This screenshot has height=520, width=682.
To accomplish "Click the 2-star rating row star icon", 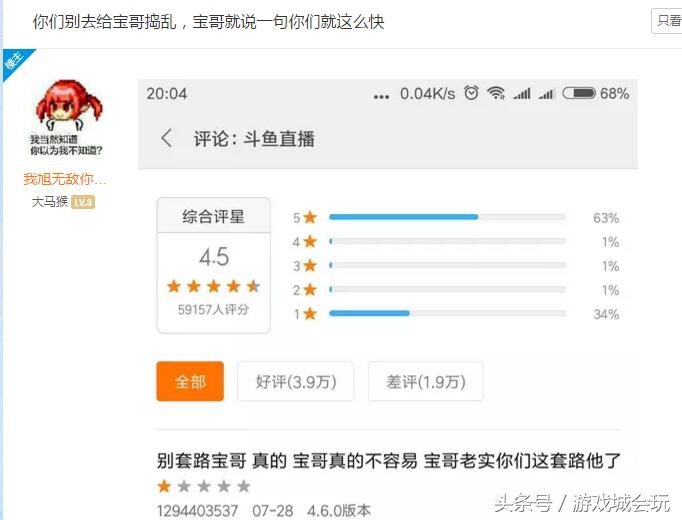I will click(x=310, y=289).
